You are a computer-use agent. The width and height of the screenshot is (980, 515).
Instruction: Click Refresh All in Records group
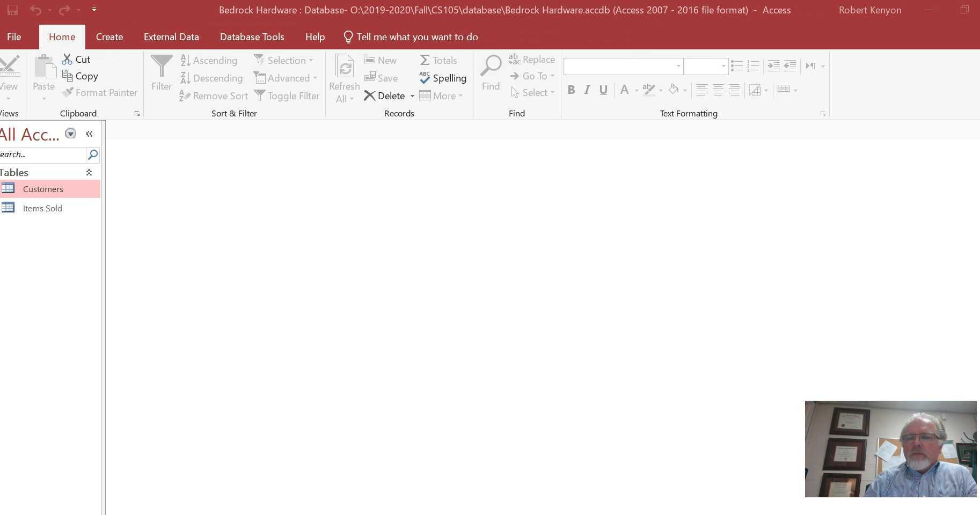pos(344,78)
